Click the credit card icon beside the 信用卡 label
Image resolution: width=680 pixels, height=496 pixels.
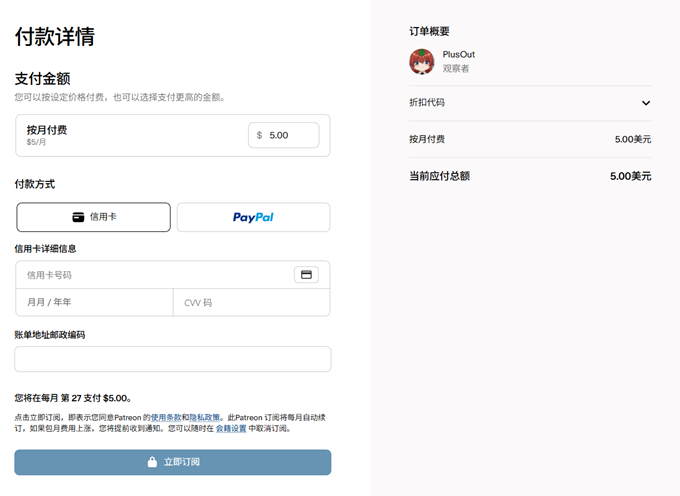coord(78,217)
